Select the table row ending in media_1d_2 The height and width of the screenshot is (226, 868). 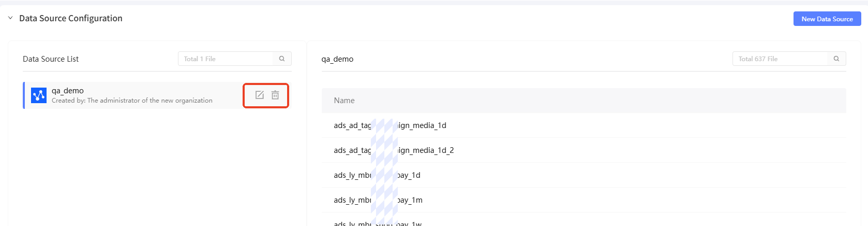coord(394,150)
